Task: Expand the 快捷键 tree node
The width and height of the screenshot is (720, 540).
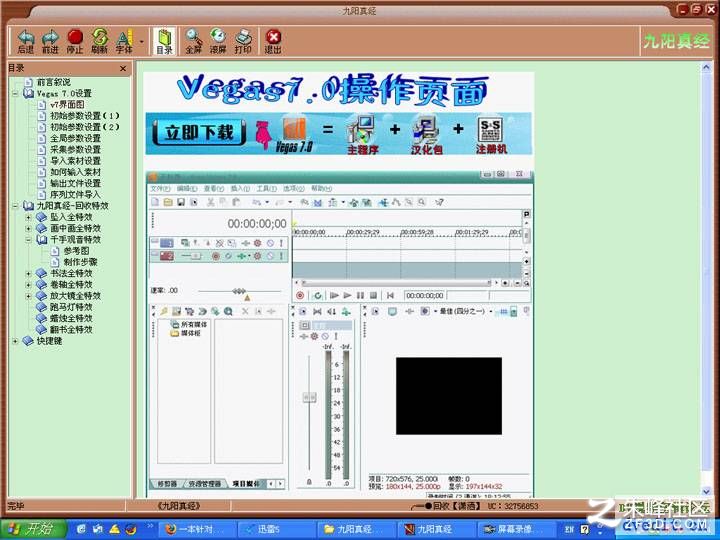Action: (x=15, y=341)
